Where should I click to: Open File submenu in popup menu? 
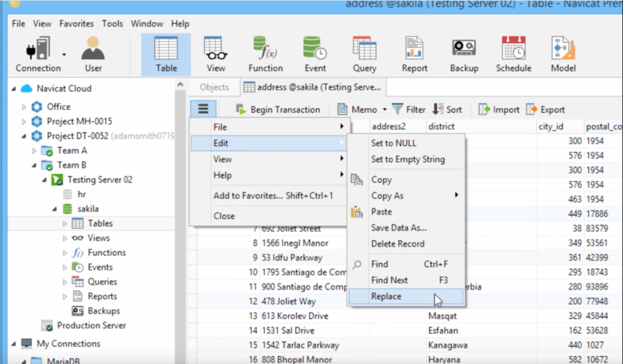point(269,127)
